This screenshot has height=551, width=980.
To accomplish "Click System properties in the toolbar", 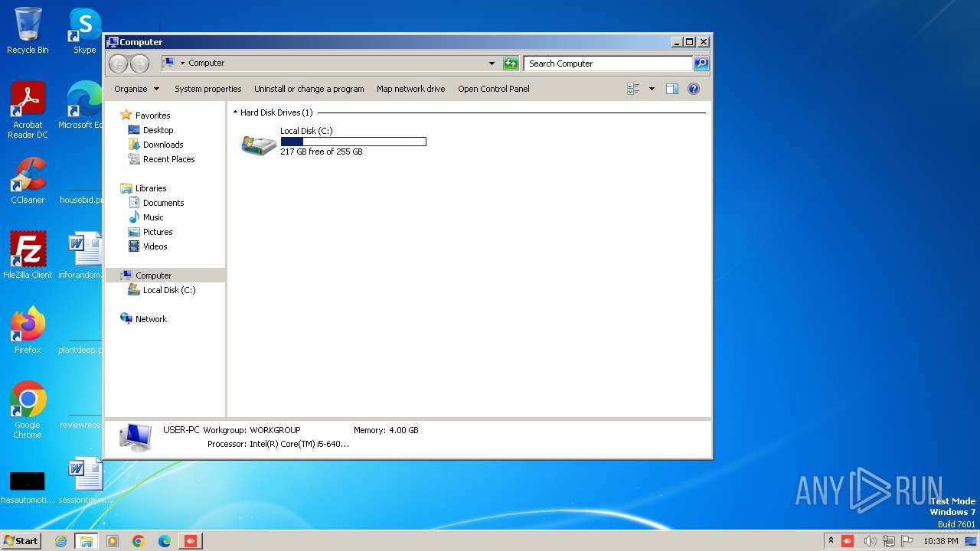I will [207, 89].
